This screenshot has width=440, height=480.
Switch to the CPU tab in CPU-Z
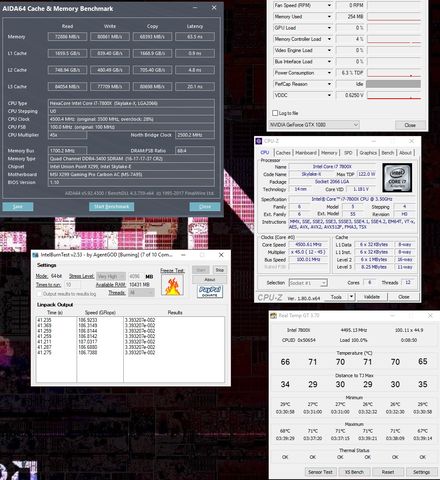(x=265, y=153)
